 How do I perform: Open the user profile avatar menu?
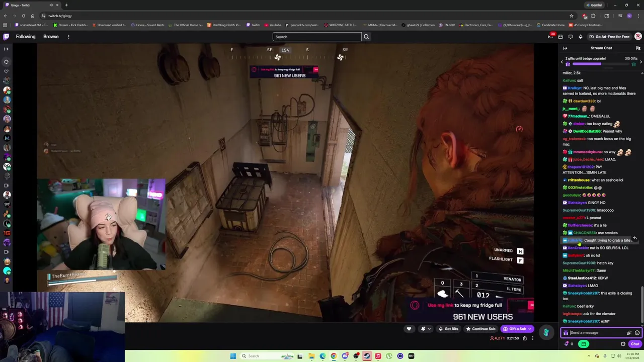[x=638, y=37]
